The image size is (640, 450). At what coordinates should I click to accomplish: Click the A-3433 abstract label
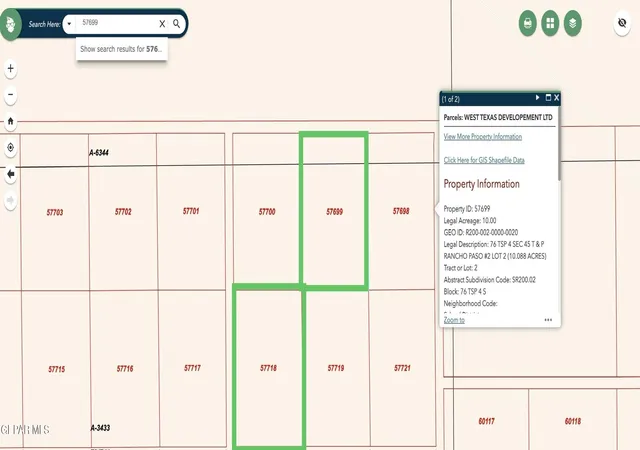pyautogui.click(x=100, y=428)
